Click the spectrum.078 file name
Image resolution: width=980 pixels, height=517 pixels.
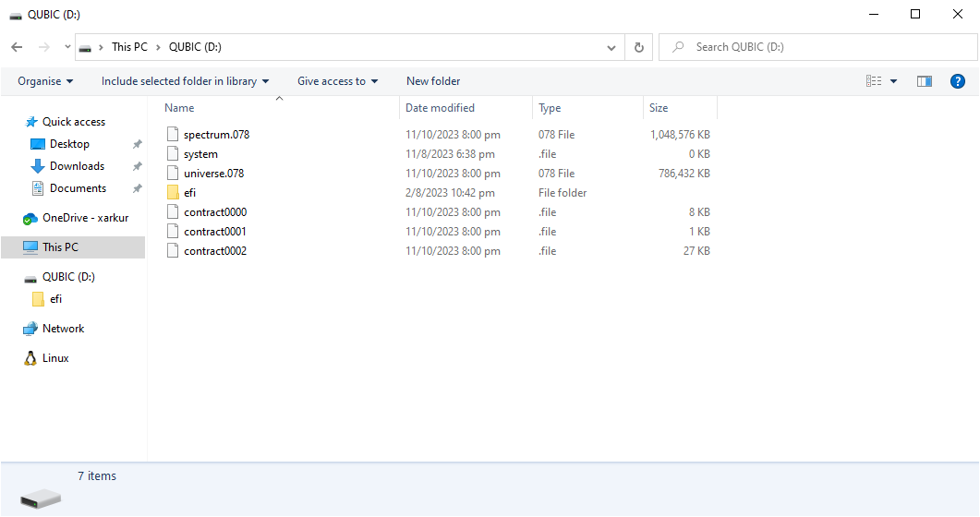216,134
